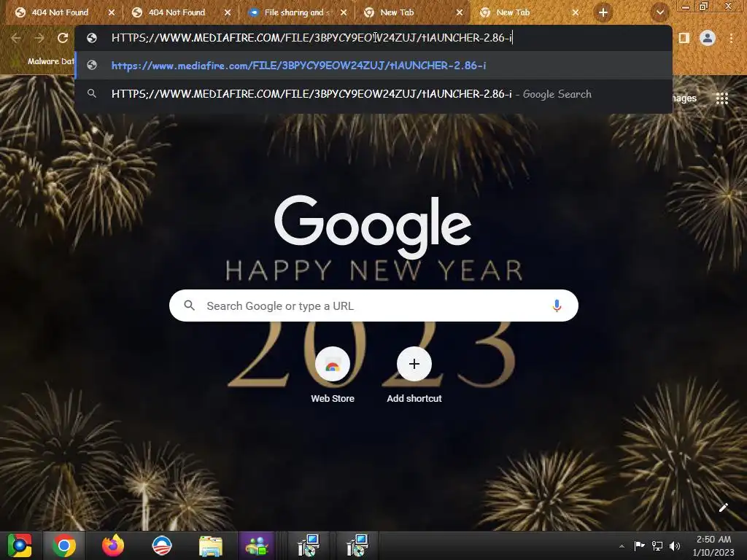Go forward to next page
747x560 pixels.
click(x=39, y=38)
